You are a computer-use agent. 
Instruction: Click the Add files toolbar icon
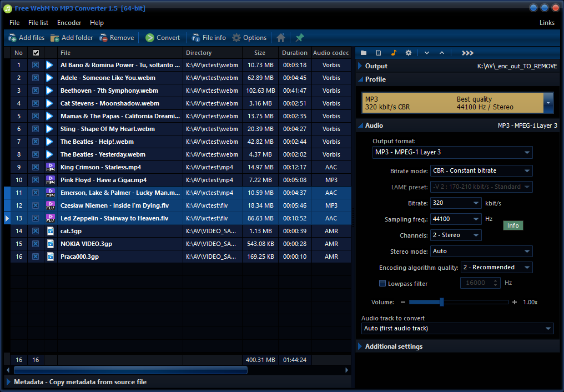12,38
